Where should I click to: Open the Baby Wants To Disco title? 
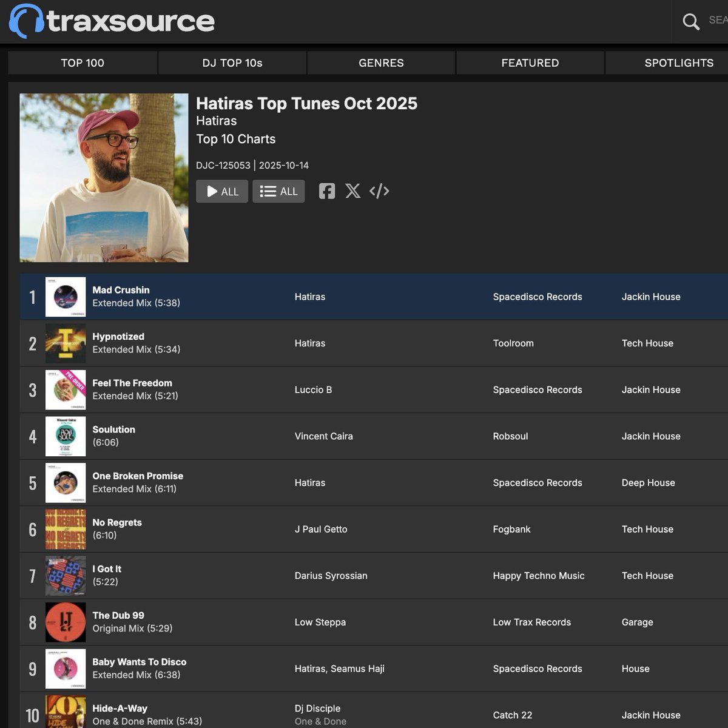(140, 662)
